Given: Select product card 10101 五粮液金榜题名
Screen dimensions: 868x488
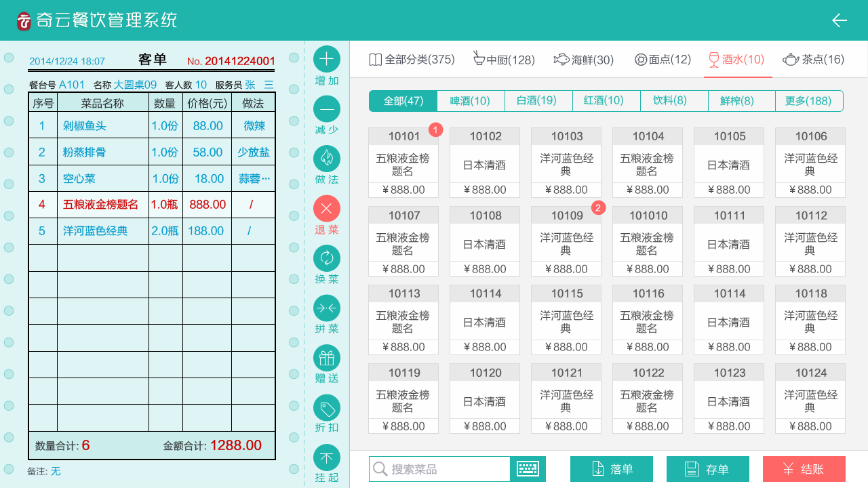Looking at the screenshot, I should point(403,163).
